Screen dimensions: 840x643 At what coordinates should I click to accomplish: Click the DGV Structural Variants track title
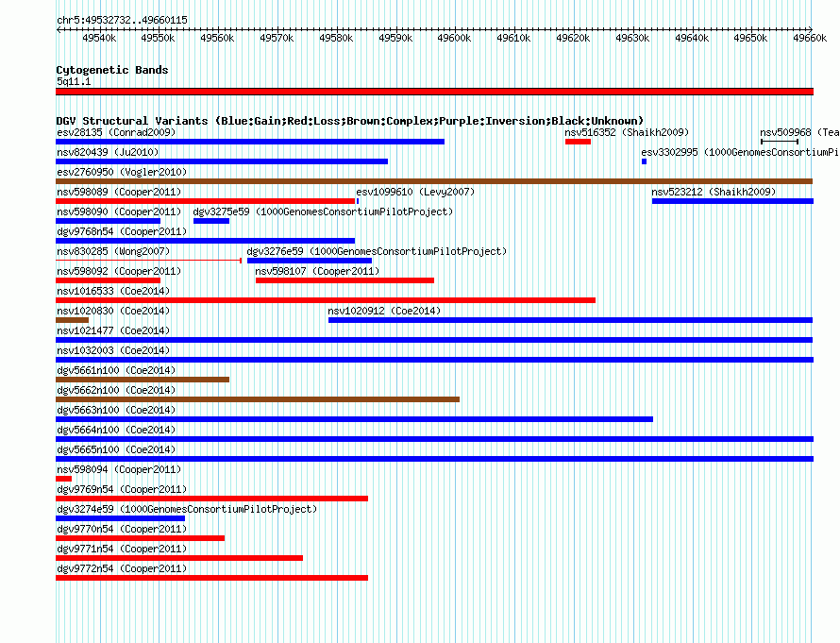350,121
